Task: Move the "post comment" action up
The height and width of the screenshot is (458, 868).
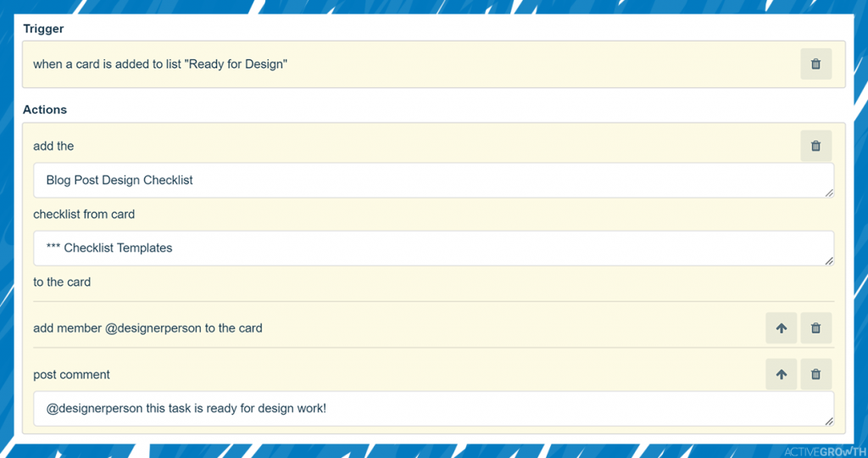Action: 781,374
